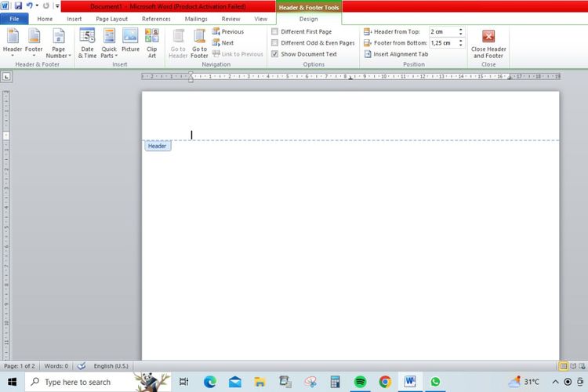Go to the Previous header section
This screenshot has width=588, height=392.
231,31
